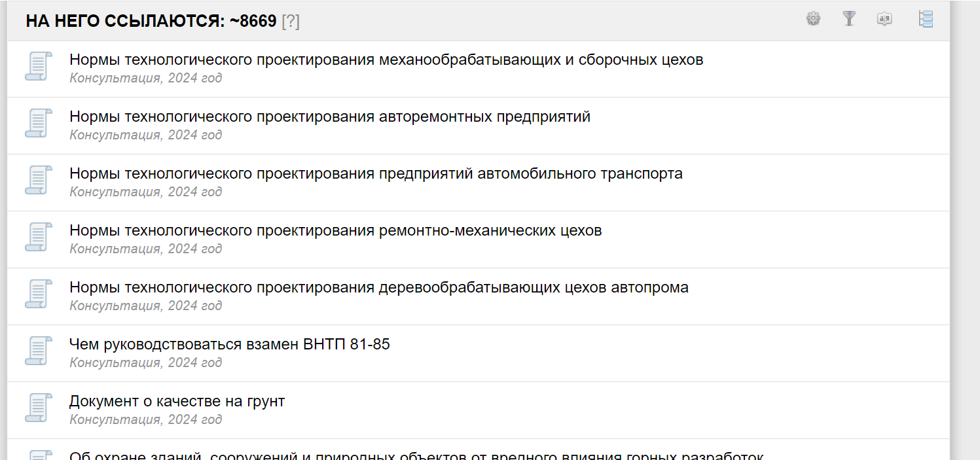Click scroll icon beside деревообрабатывающих цехов entry
The image size is (980, 460).
tap(38, 294)
